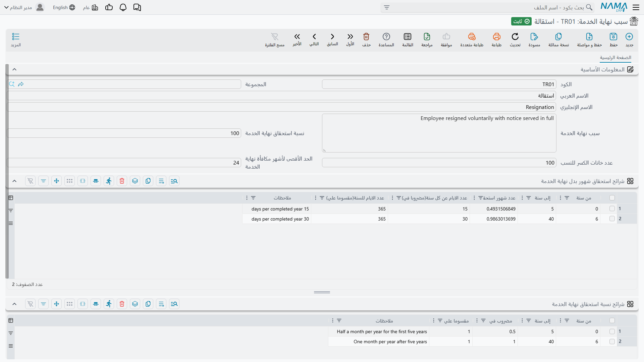This screenshot has height=362, width=644.
Task: Tick the checkbox for row 1 of months grid
Action: (612, 208)
